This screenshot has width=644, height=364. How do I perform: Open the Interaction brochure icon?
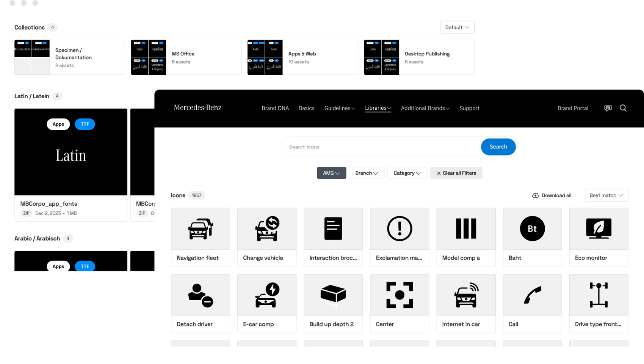(333, 237)
